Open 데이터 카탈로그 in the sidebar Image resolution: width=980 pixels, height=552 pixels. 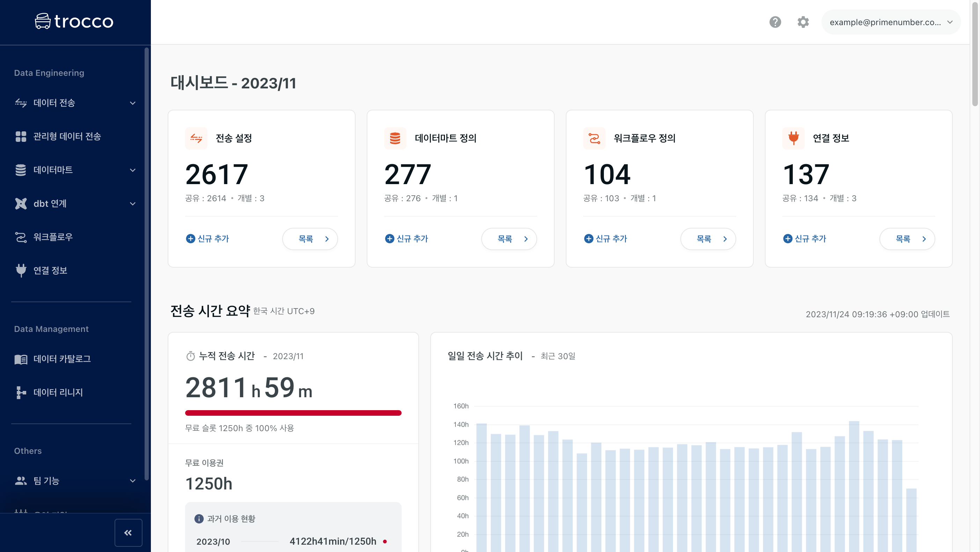pyautogui.click(x=61, y=358)
